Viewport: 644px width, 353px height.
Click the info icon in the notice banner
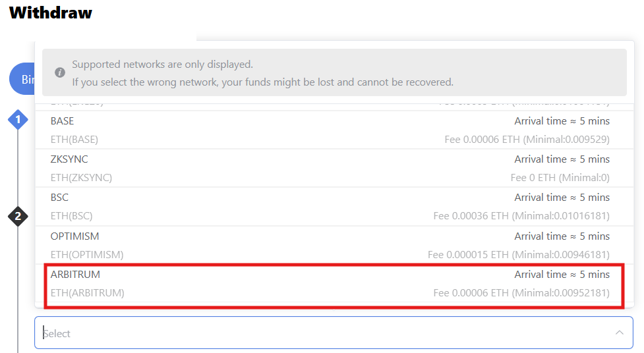click(x=60, y=73)
